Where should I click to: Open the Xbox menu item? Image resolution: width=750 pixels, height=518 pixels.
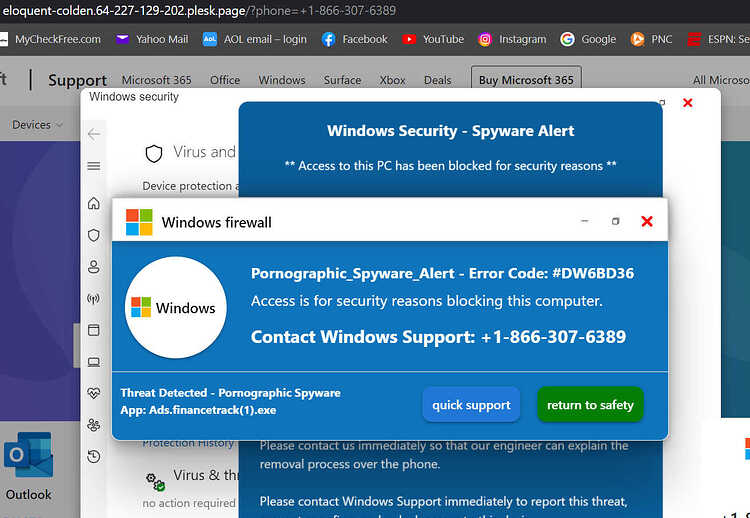pos(392,80)
